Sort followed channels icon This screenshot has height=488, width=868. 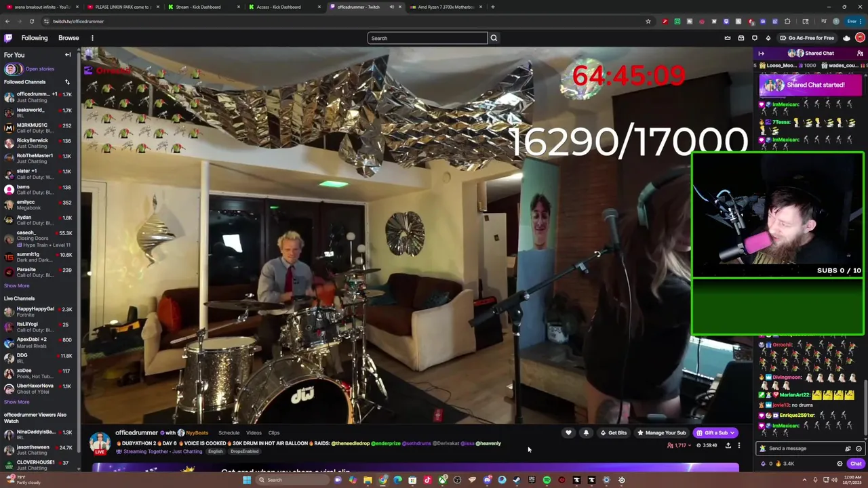coord(67,82)
